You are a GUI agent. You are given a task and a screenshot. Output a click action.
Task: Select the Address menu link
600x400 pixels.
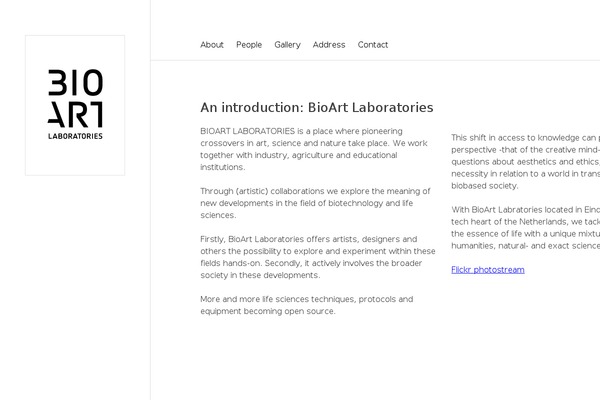[x=329, y=45]
